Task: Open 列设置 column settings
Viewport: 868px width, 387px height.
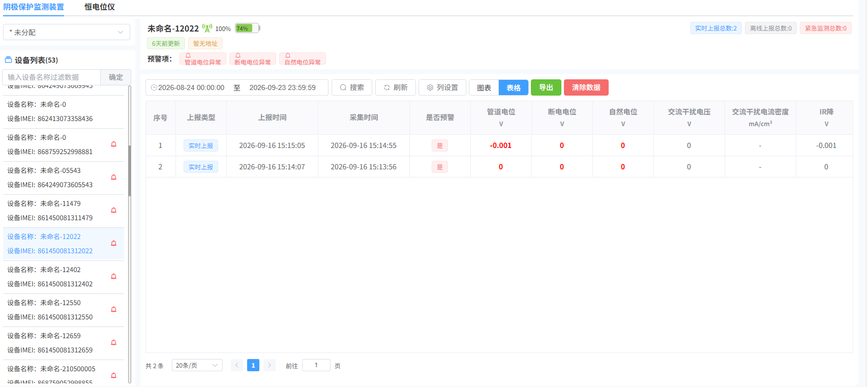Action: pyautogui.click(x=442, y=87)
